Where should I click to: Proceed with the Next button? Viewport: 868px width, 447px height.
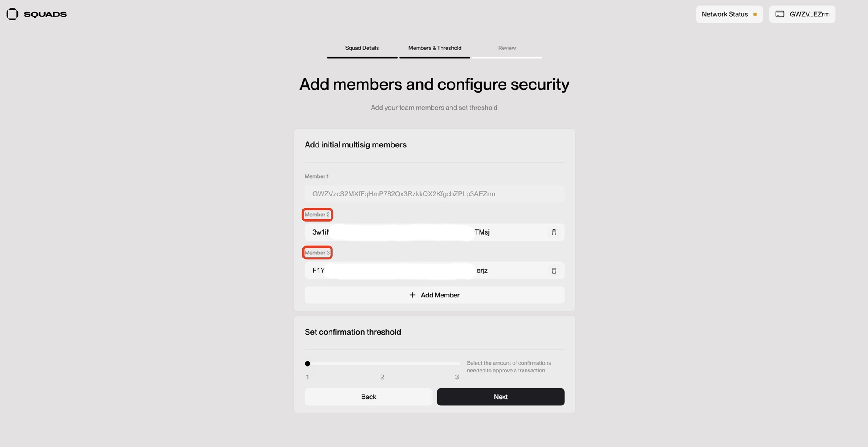pos(500,397)
